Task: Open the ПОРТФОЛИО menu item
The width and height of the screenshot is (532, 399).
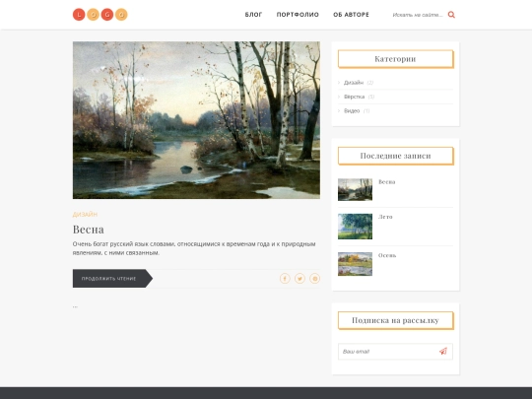Action: point(298,15)
